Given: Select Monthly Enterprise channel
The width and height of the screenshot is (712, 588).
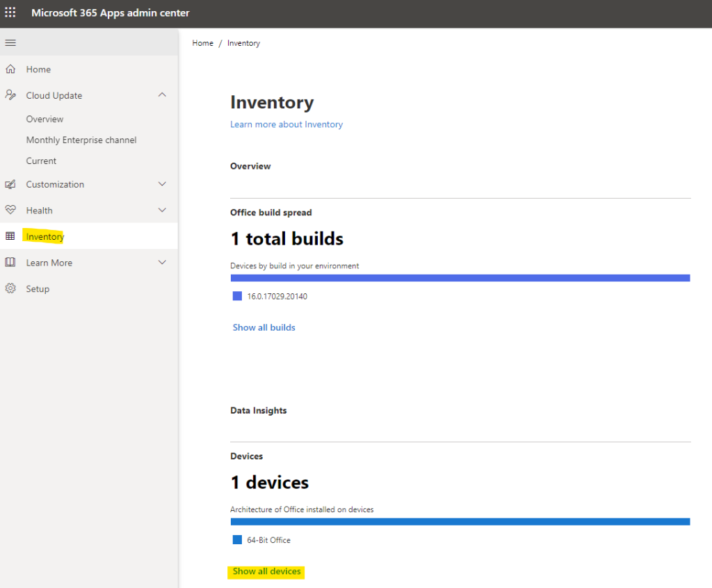Looking at the screenshot, I should point(81,140).
